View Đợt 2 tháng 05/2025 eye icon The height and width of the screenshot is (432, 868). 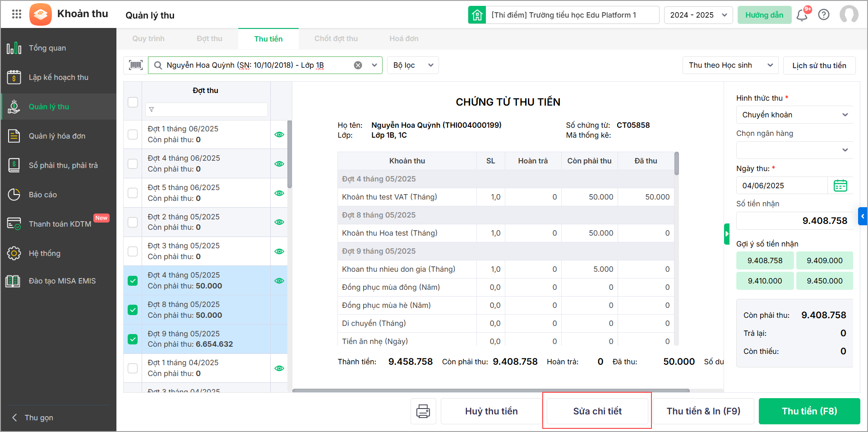tap(279, 222)
